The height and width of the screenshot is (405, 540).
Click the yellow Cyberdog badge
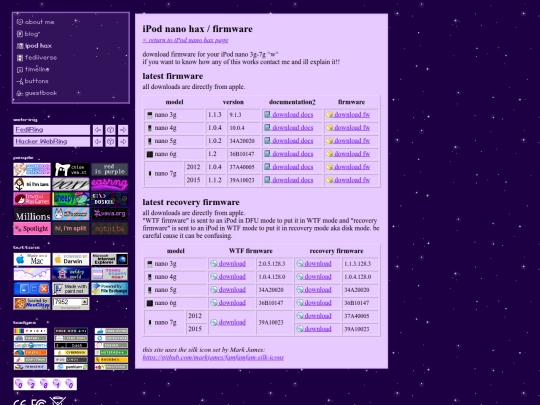(71, 353)
